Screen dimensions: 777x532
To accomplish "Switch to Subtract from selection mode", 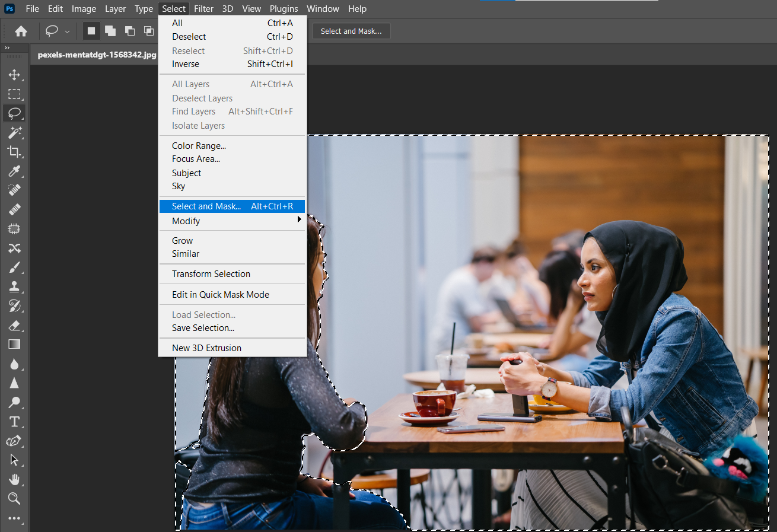I will coord(130,31).
